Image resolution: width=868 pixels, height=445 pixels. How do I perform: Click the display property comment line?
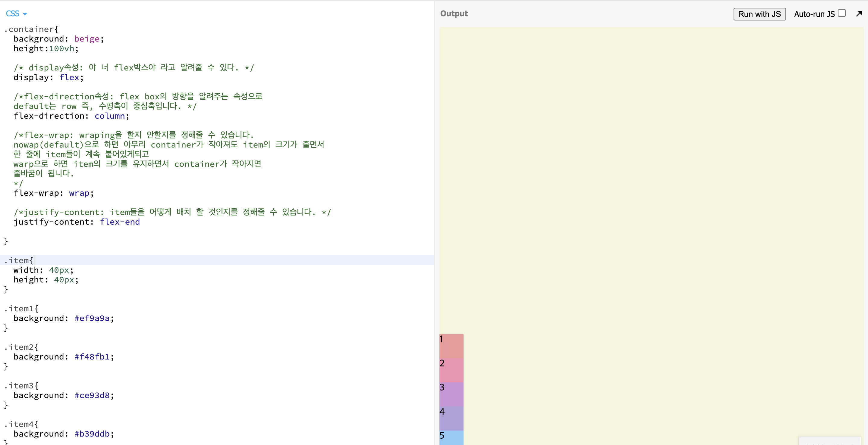[134, 68]
